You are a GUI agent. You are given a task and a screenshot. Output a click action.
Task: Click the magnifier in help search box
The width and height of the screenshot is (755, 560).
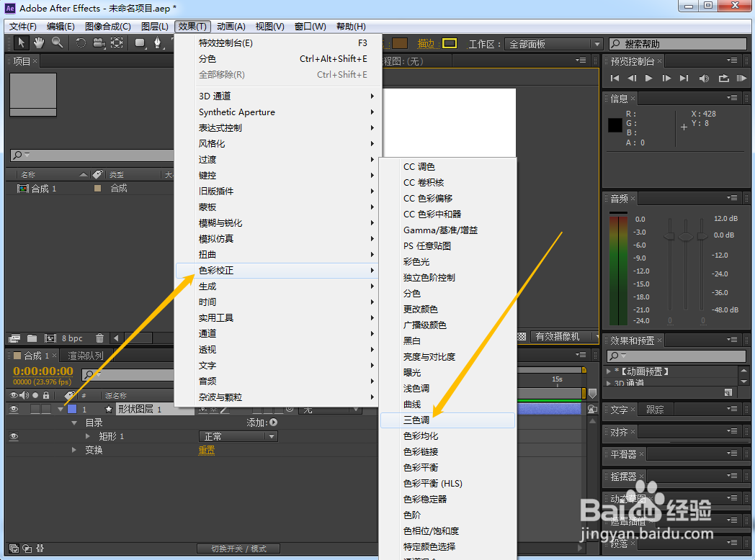(x=615, y=44)
